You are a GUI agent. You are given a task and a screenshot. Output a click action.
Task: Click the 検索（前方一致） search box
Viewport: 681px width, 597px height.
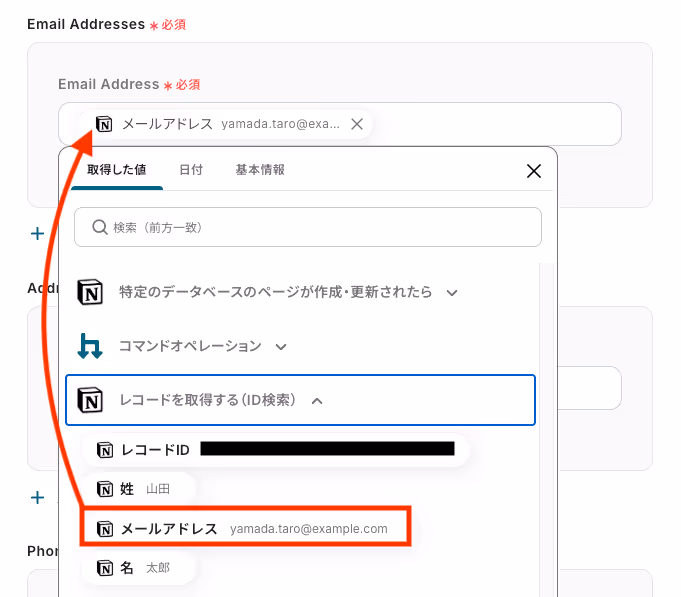coord(308,227)
